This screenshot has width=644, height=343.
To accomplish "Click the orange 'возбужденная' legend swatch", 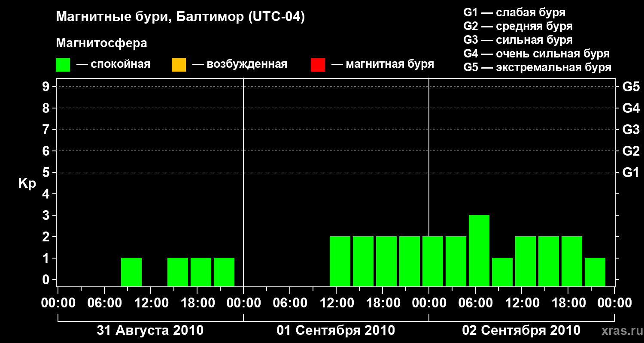I will pyautogui.click(x=179, y=65).
